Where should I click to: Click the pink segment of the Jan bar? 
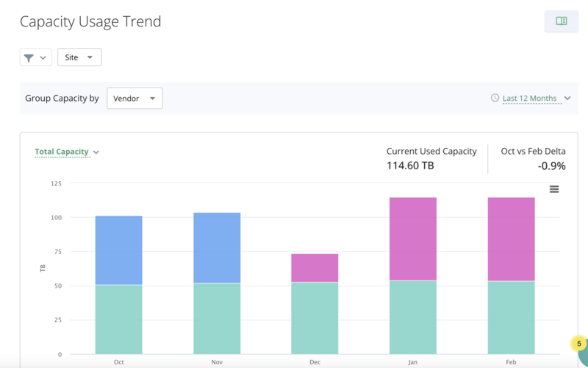tap(413, 238)
